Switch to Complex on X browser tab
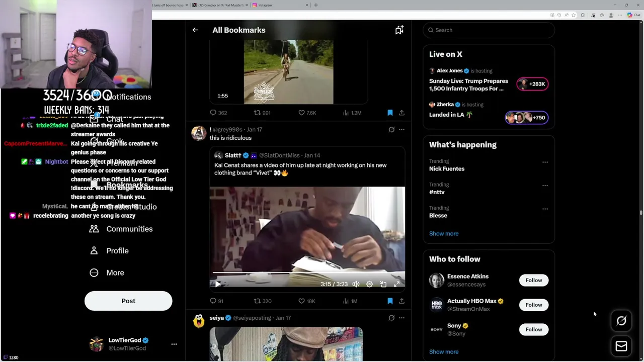644x362 pixels. pos(220,5)
